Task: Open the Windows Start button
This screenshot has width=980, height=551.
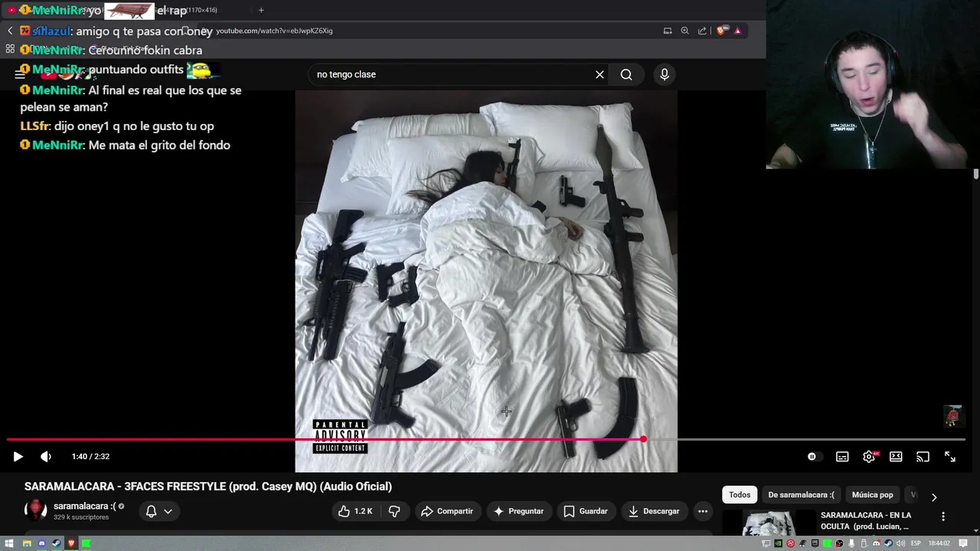Action: (9, 543)
